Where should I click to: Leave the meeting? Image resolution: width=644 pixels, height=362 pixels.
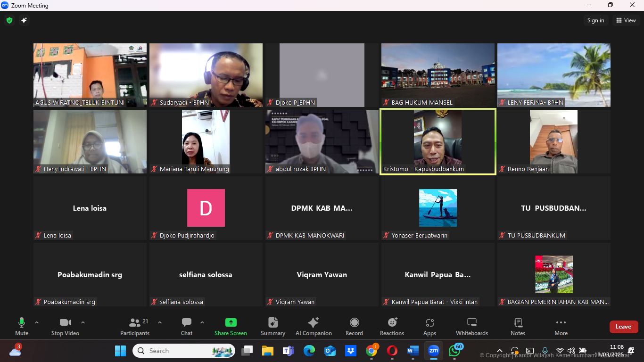coord(623,326)
